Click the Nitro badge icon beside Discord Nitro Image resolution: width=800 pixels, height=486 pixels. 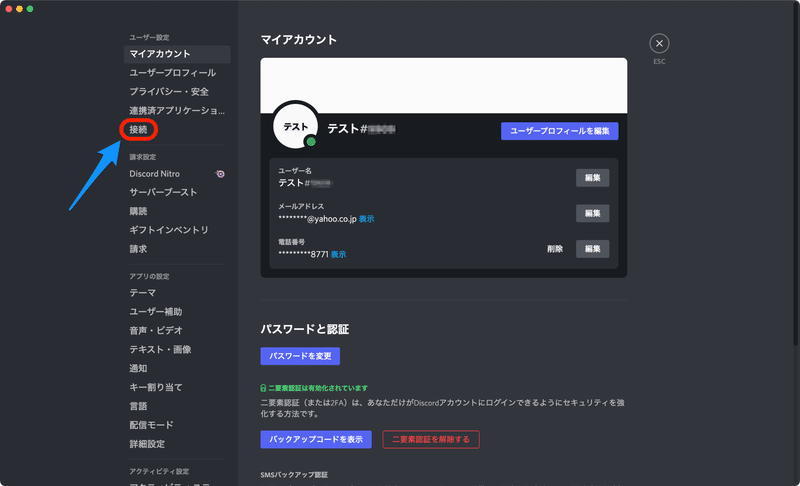coord(220,174)
